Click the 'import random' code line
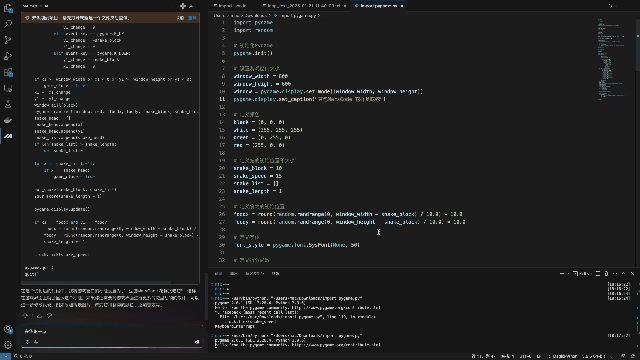 pos(253,30)
